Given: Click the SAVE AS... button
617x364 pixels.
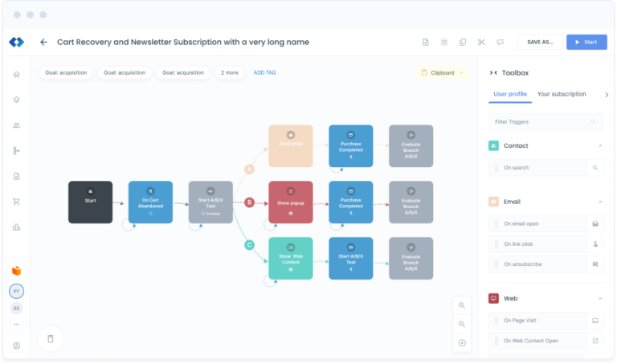Looking at the screenshot, I should point(540,43).
